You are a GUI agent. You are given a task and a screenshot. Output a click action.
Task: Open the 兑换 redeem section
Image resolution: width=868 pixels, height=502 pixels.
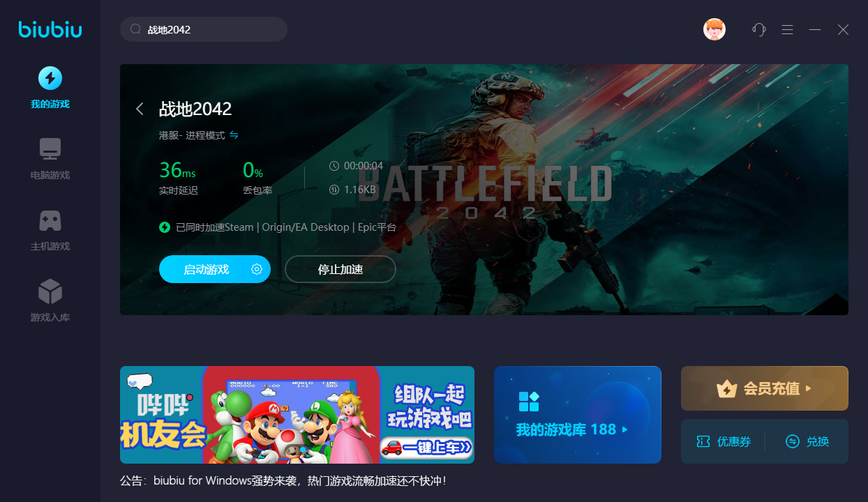click(807, 441)
